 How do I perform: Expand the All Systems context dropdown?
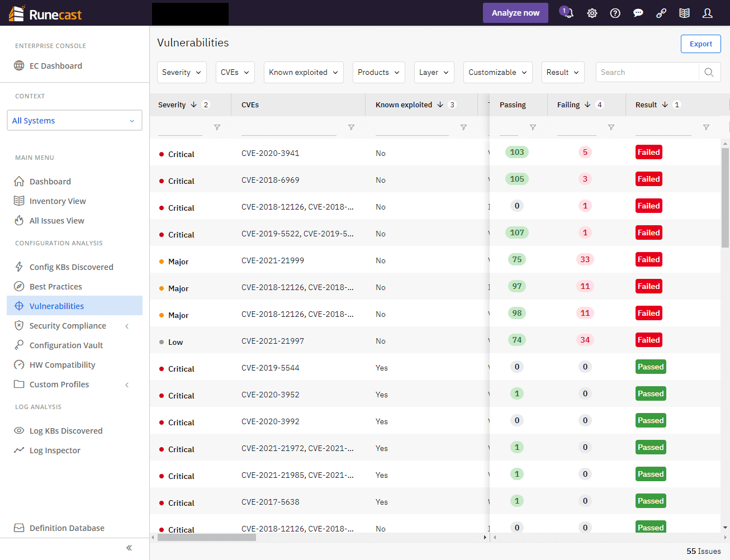[74, 121]
